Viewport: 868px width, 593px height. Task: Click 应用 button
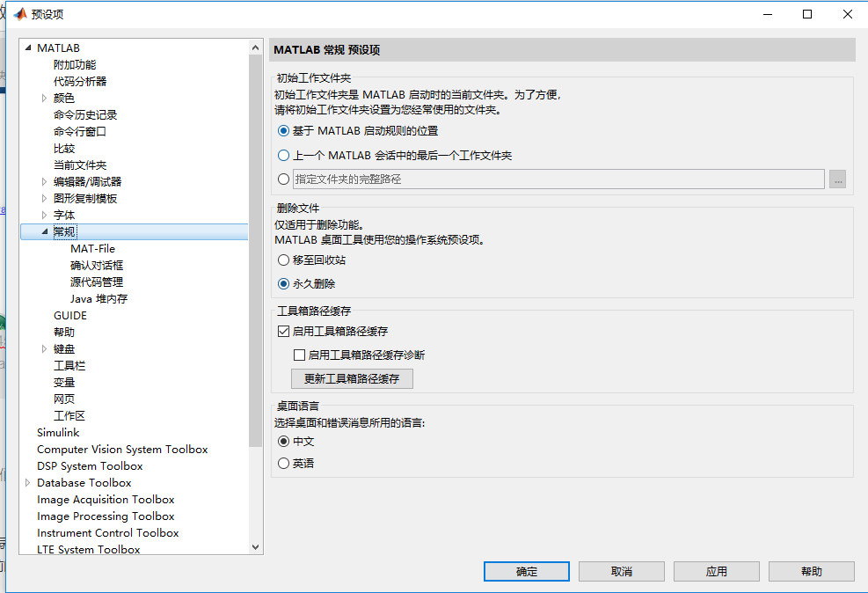[x=717, y=571]
